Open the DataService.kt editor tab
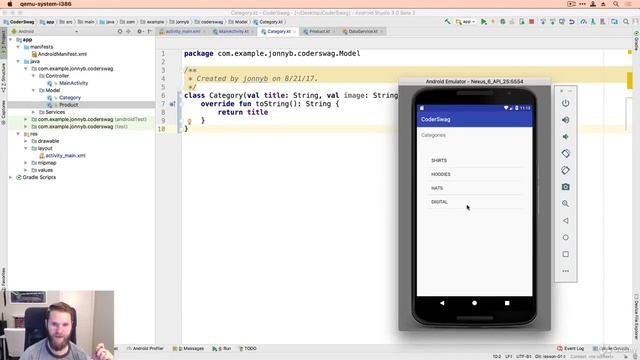Screen dimensions: 640x360 point(362,31)
